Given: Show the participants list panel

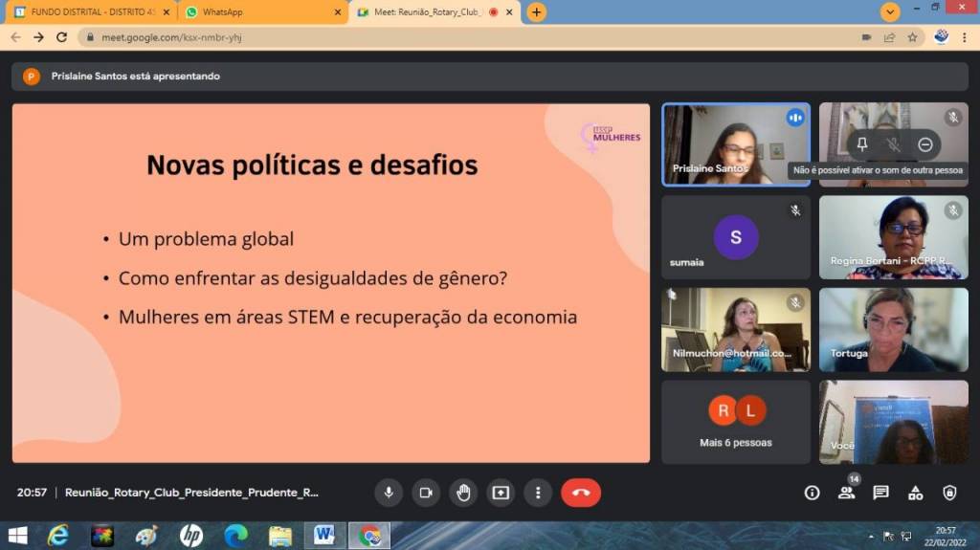Looking at the screenshot, I should pyautogui.click(x=846, y=493).
